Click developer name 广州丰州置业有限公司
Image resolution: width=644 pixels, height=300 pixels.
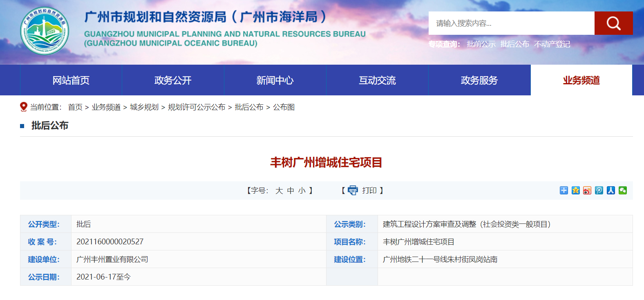pos(112,259)
